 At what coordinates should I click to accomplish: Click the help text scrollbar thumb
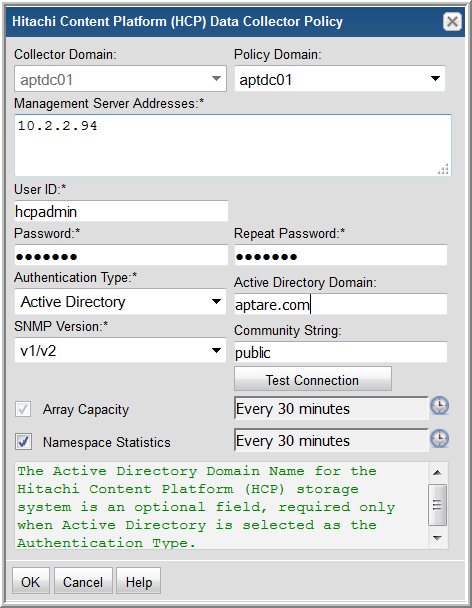pos(437,504)
